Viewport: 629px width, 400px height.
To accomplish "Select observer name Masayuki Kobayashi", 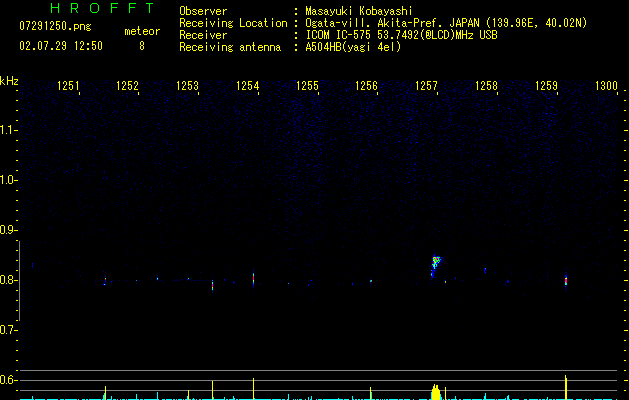I will 359,11.
